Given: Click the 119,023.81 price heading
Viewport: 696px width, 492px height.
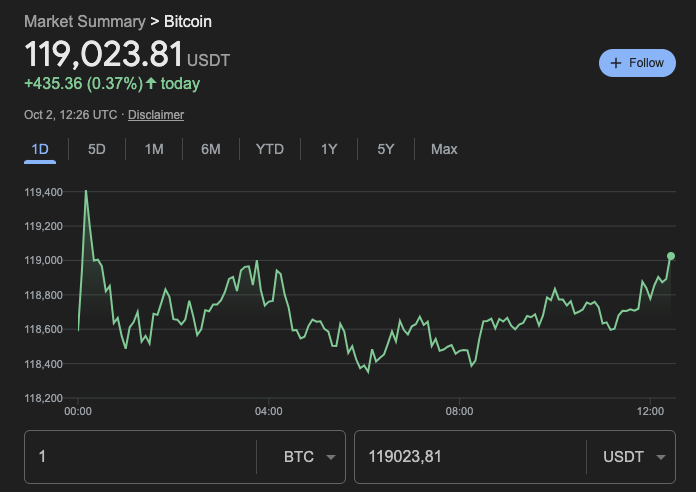Looking at the screenshot, I should [103, 54].
